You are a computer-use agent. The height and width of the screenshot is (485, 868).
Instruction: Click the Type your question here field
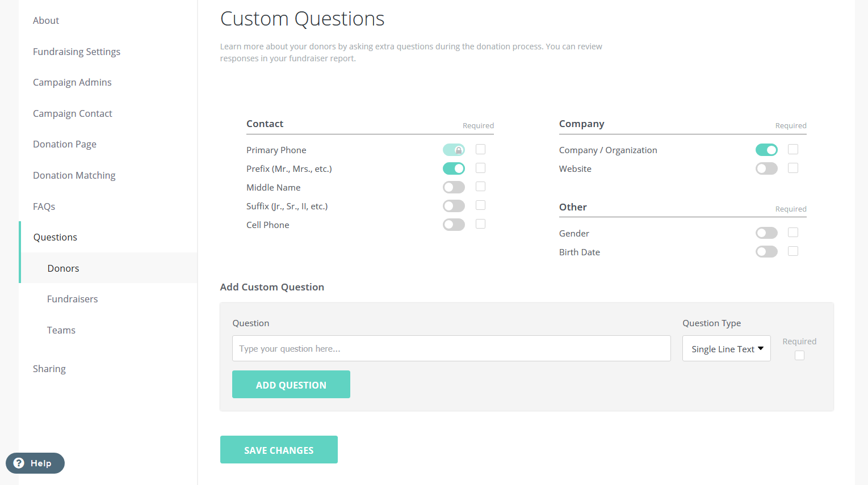pos(451,348)
